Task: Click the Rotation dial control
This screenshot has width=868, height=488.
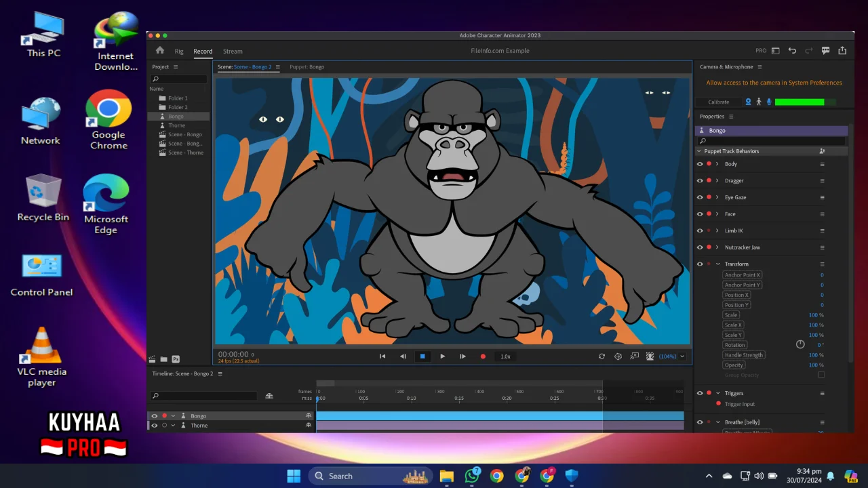Action: click(800, 344)
